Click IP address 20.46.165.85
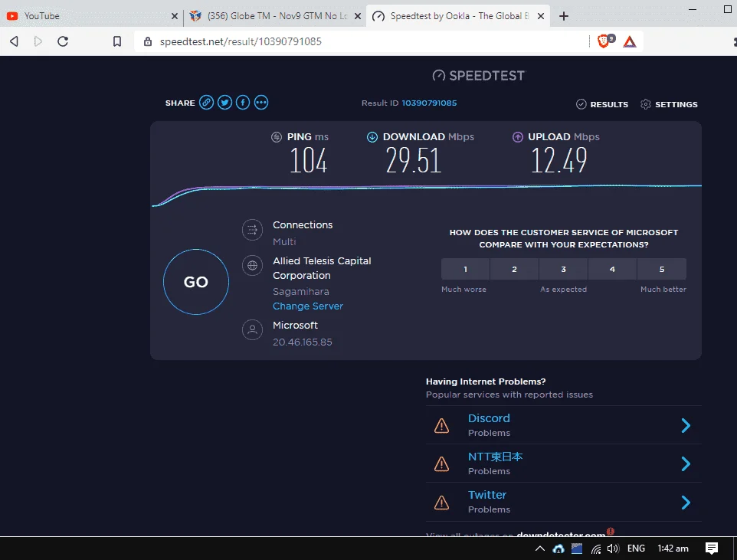Viewport: 737px width, 560px height. [302, 342]
